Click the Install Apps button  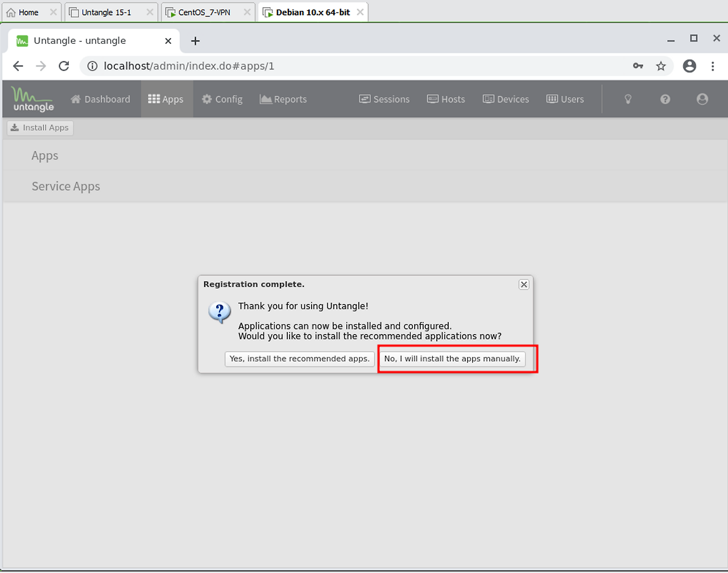[40, 127]
